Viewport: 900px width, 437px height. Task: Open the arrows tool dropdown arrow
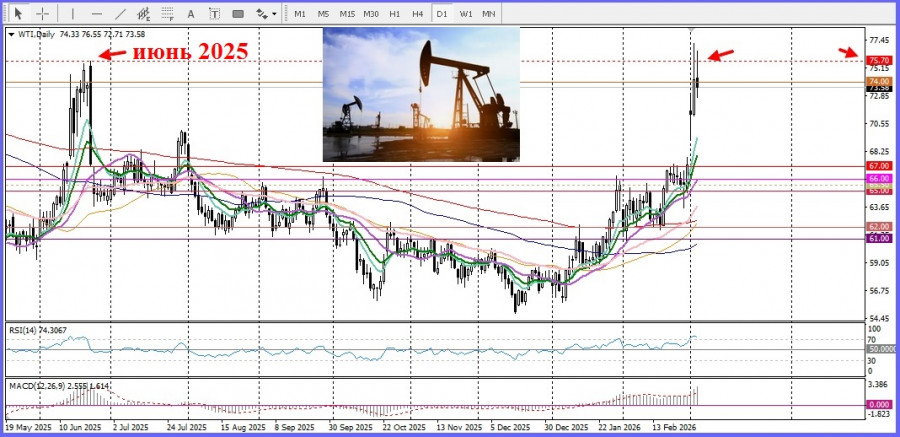click(x=274, y=14)
